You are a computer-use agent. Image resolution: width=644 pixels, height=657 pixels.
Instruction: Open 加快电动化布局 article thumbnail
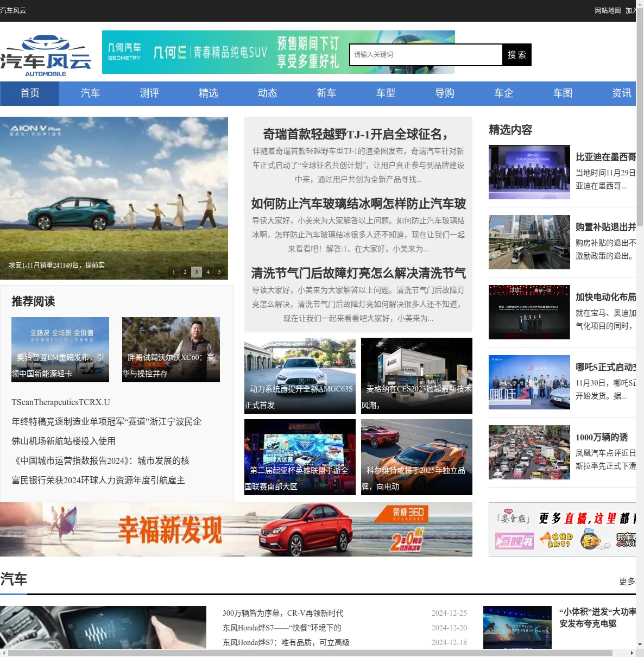point(529,312)
